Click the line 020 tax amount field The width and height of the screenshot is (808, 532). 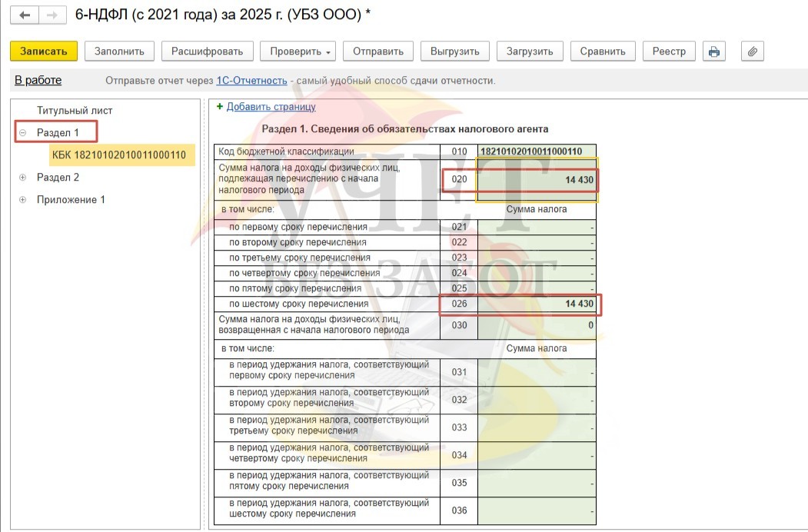pos(537,180)
